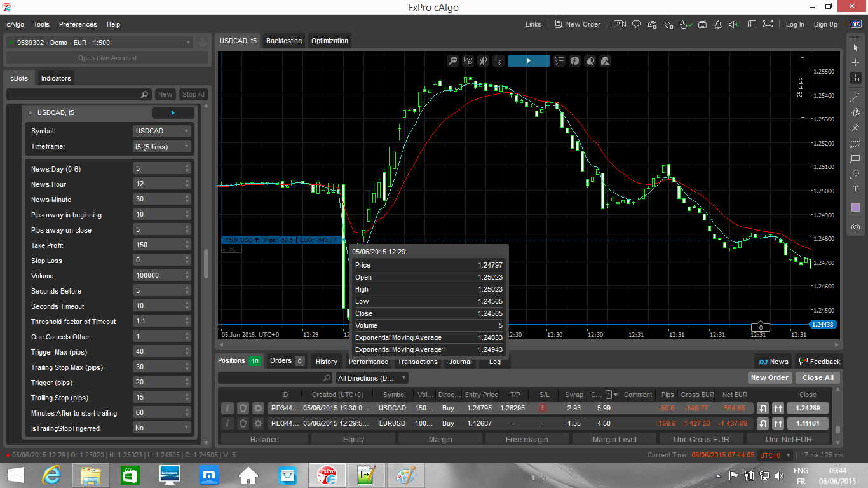Adjust the News Day stepper

coord(187,169)
